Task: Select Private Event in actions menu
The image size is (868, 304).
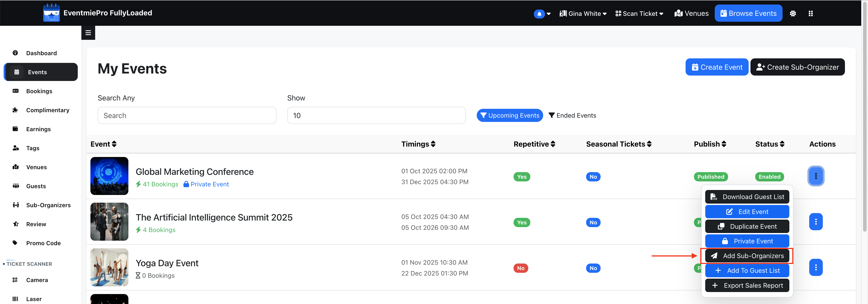Action: pos(747,241)
